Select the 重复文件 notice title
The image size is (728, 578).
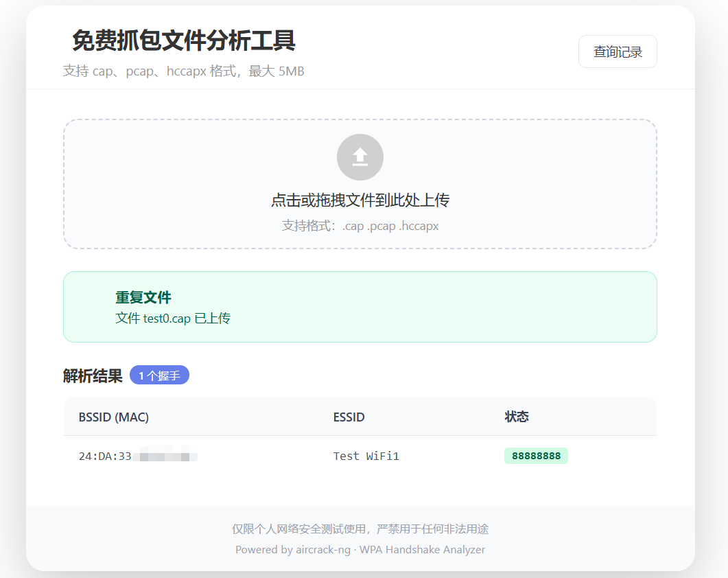coord(143,297)
